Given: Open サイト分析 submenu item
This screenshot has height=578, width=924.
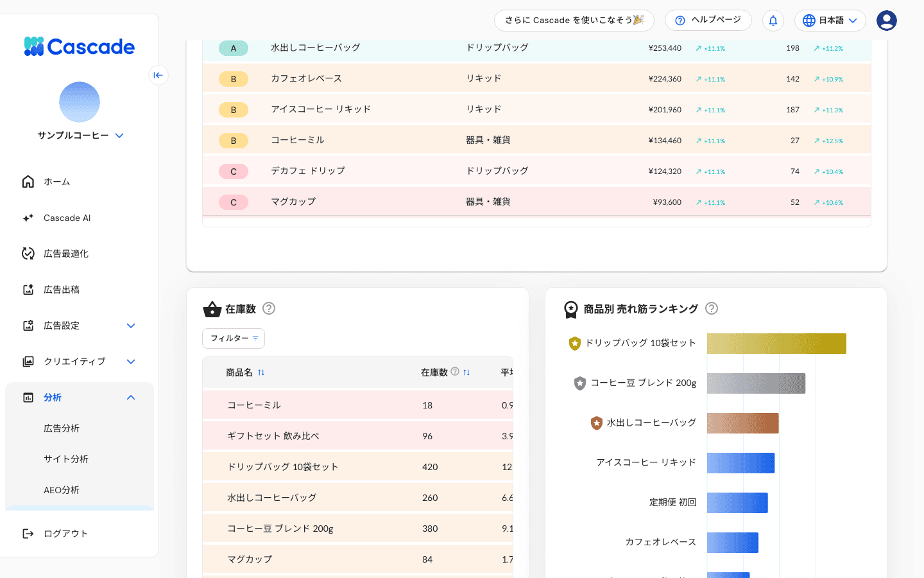Looking at the screenshot, I should coord(66,459).
